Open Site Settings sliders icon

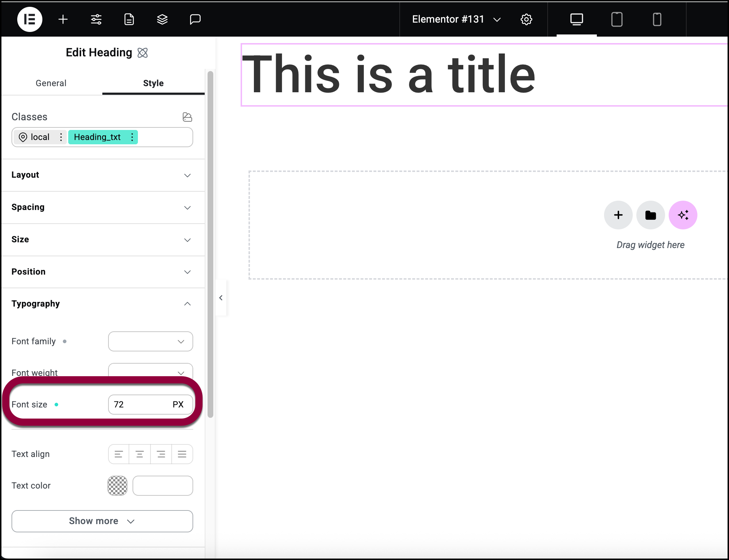(x=96, y=19)
